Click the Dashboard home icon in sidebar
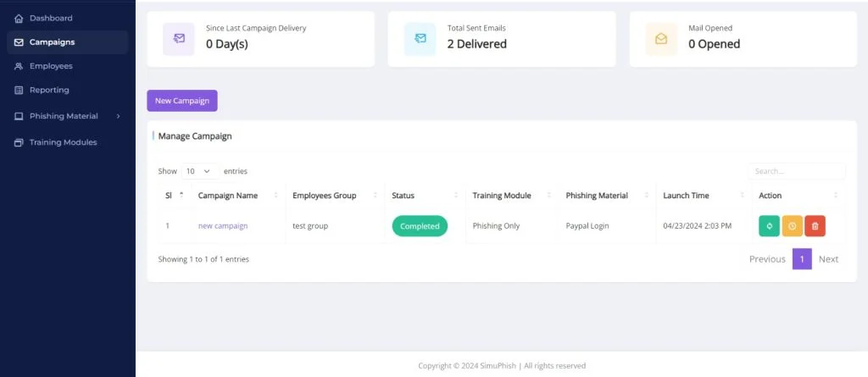868x377 pixels. click(x=19, y=18)
